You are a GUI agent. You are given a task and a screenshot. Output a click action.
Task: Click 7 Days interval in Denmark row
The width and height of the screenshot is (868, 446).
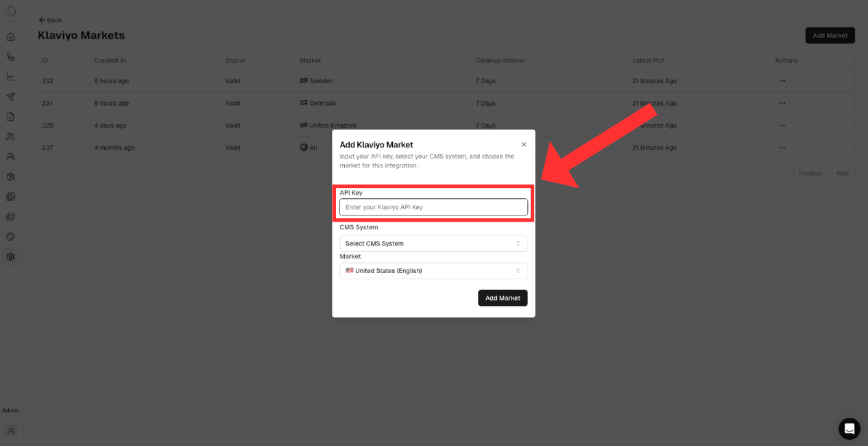(x=485, y=103)
